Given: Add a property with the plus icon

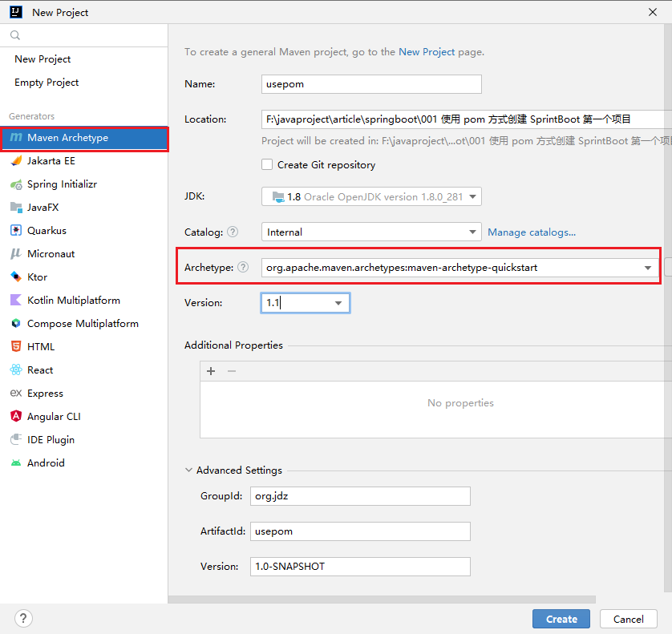Looking at the screenshot, I should point(211,371).
